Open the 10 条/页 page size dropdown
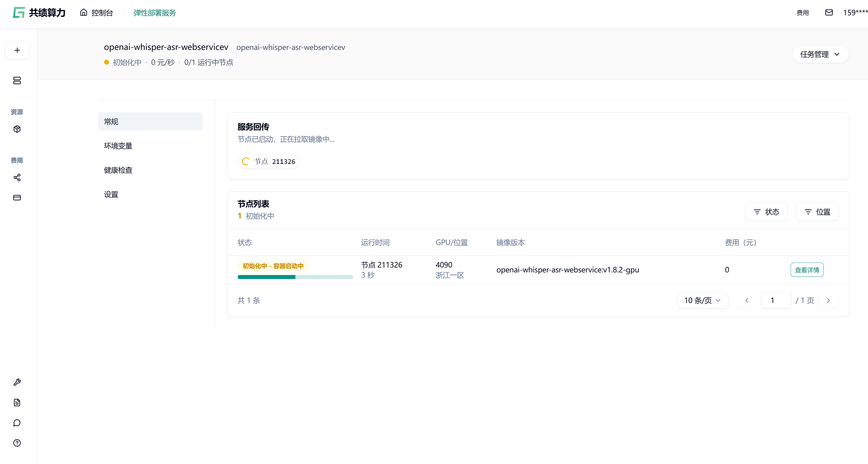This screenshot has width=868, height=464. (x=702, y=300)
